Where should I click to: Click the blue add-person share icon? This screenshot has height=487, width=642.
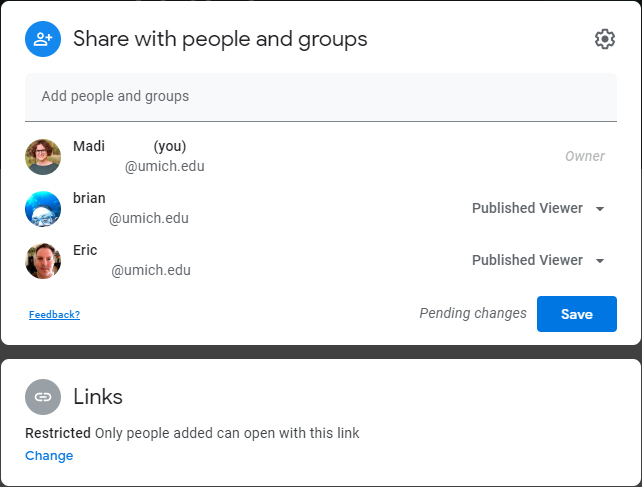(x=43, y=39)
